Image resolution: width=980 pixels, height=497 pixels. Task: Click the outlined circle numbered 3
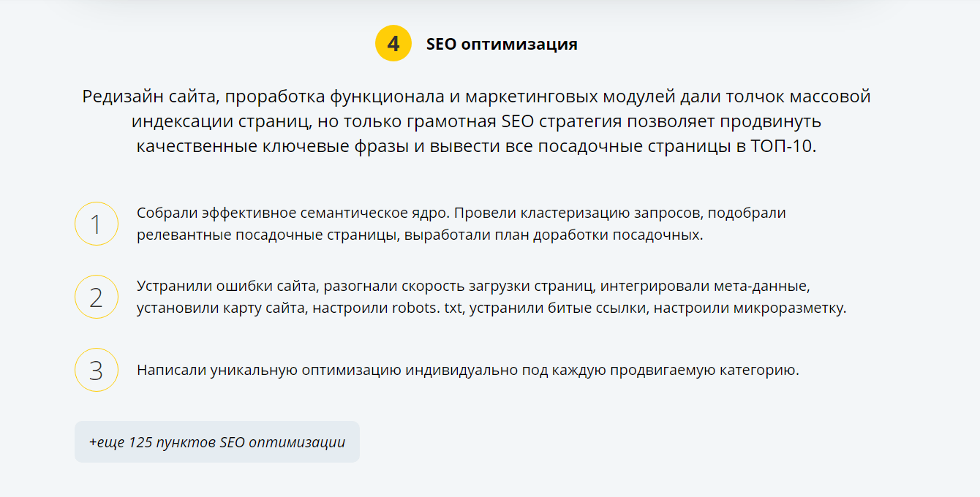pyautogui.click(x=97, y=370)
